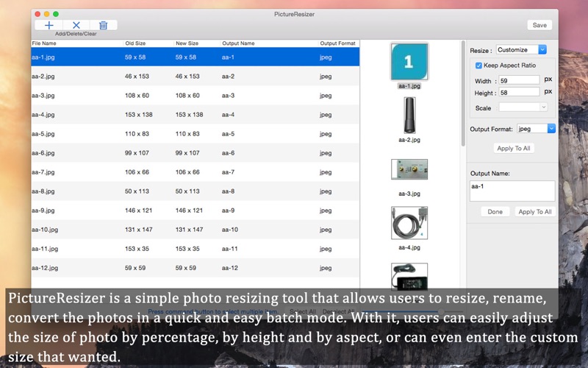Select the aa-4.jpg cable thumbnail

pos(409,223)
